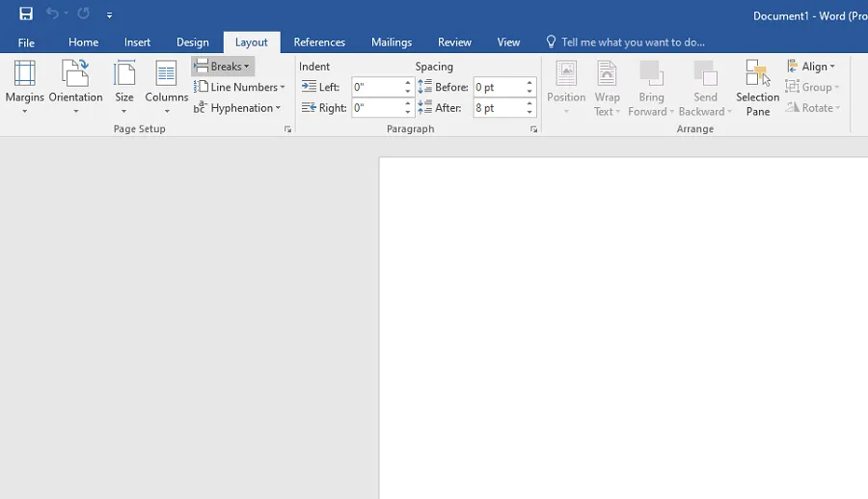Open the Hyphenation dropdown
This screenshot has height=499, width=868.
(237, 108)
